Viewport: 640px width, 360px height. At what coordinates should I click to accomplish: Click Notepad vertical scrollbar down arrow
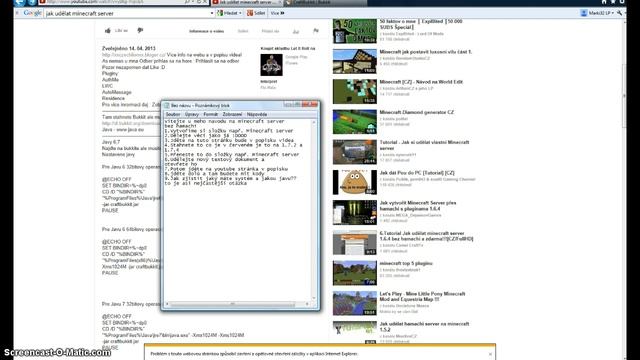pos(314,298)
